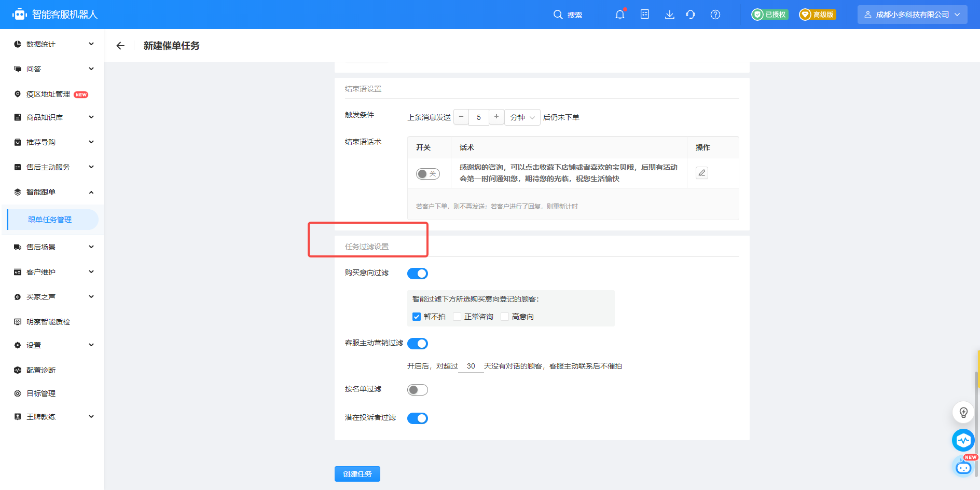Check the 高意向 checkbox
Screen dimensions: 980x490
[x=505, y=317]
